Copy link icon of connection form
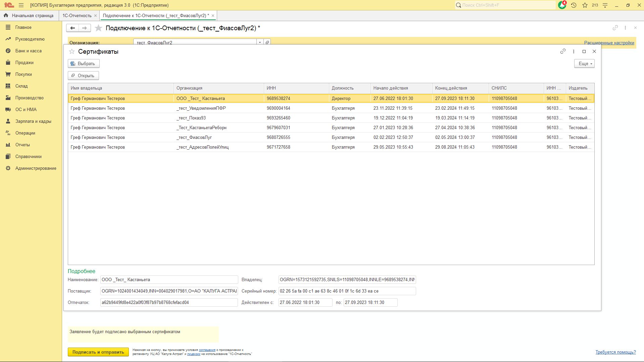This screenshot has width=644, height=362. tap(615, 28)
